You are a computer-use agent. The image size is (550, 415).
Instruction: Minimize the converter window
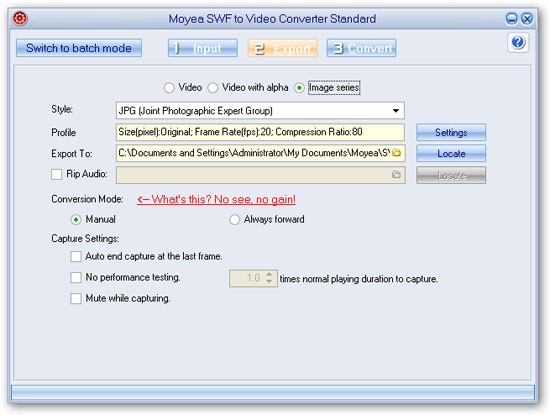(511, 18)
